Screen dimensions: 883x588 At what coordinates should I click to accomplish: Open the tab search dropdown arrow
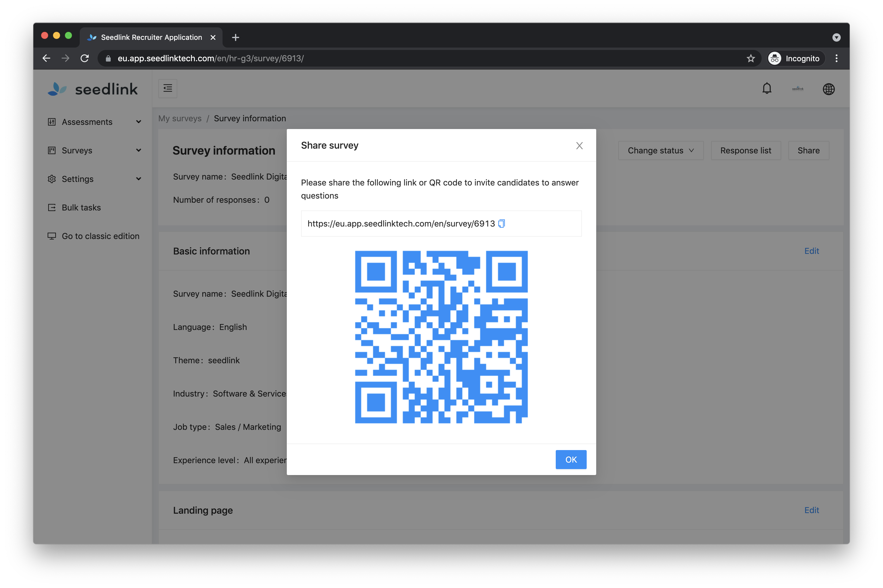(x=836, y=37)
